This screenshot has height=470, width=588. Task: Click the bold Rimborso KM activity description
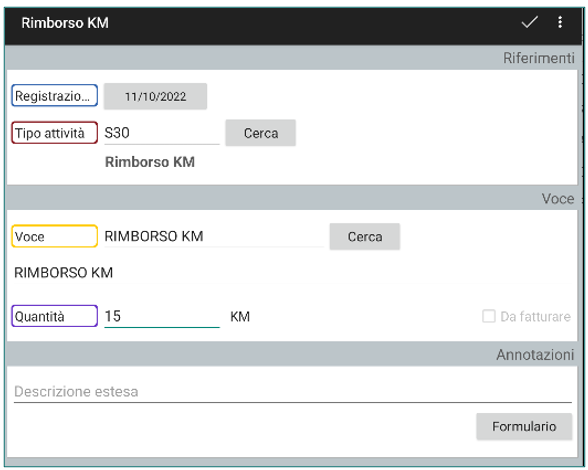coord(150,162)
